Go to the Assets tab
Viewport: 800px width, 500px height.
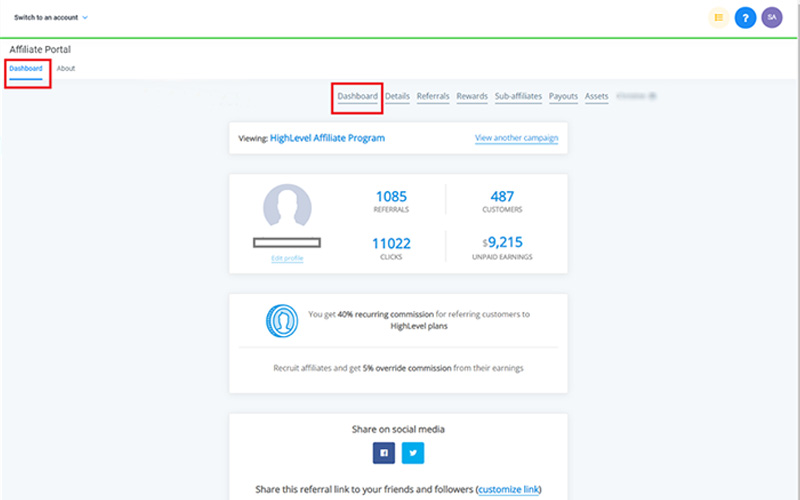(x=596, y=96)
